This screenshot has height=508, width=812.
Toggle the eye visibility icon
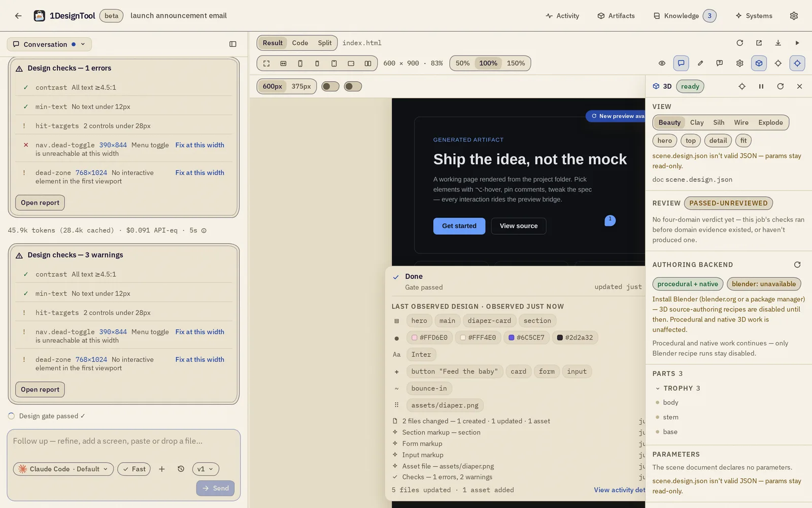pos(662,63)
